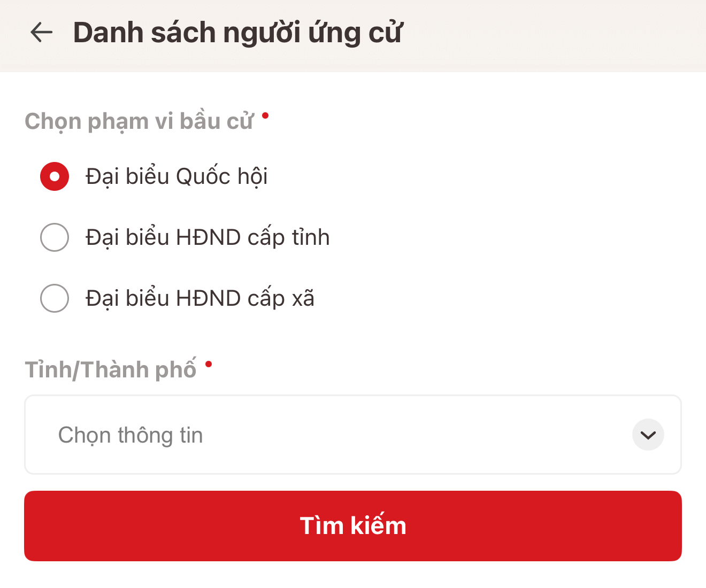The image size is (706, 588).
Task: Click the "Chọn phạm vi bầu cử" section label
Action: pyautogui.click(x=139, y=121)
